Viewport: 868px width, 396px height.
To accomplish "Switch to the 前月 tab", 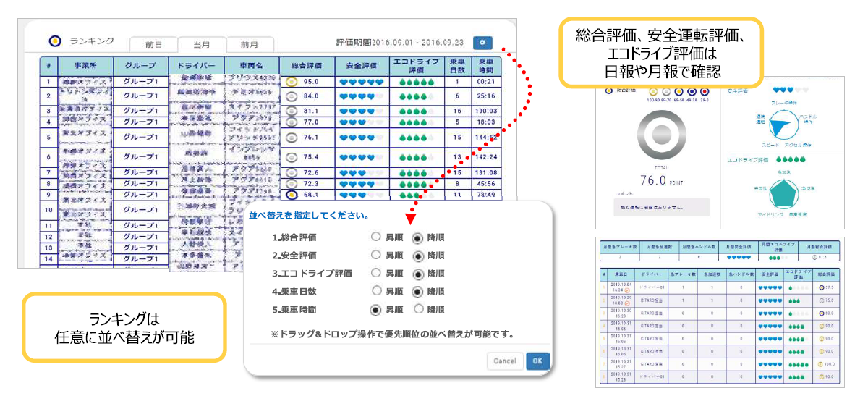I will pyautogui.click(x=250, y=45).
